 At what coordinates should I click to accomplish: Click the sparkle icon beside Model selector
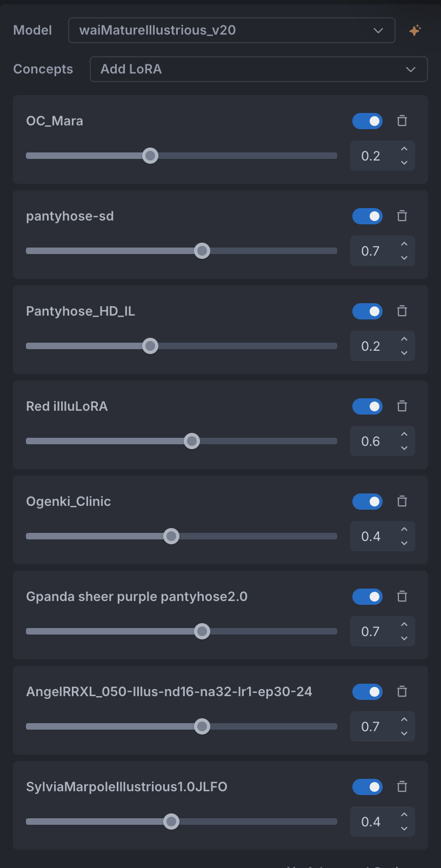415,30
